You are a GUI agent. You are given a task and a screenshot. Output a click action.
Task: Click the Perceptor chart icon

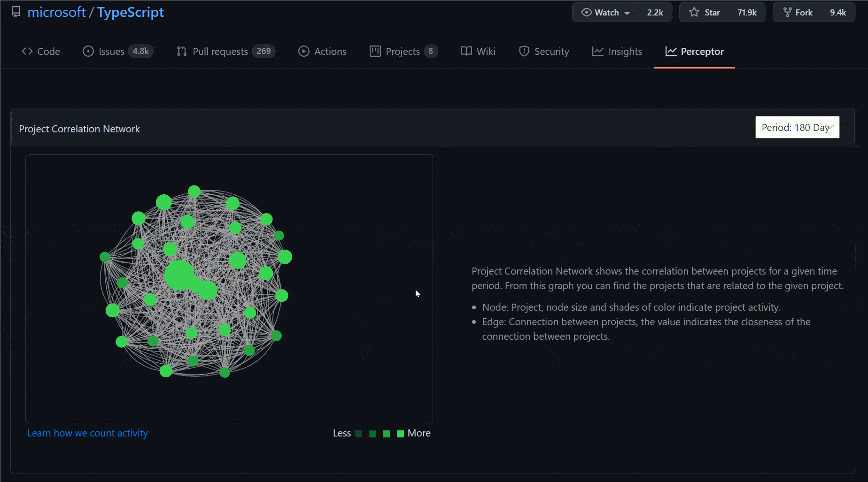[671, 52]
